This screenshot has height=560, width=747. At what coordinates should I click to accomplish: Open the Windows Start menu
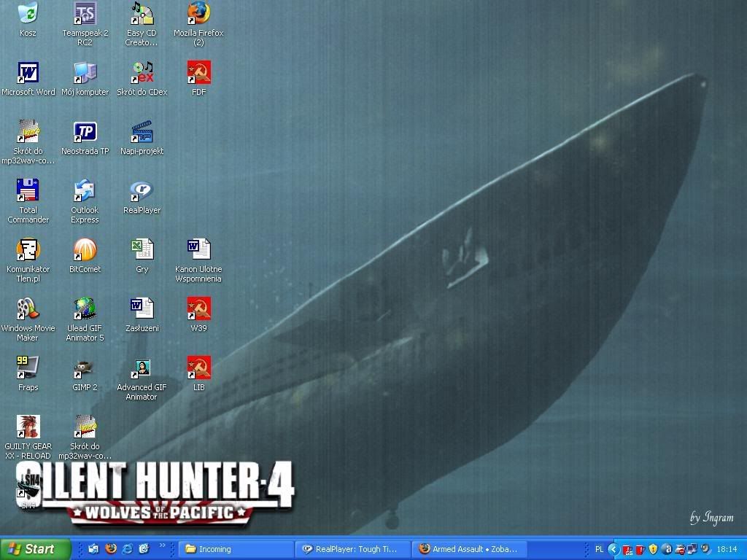[x=35, y=549]
